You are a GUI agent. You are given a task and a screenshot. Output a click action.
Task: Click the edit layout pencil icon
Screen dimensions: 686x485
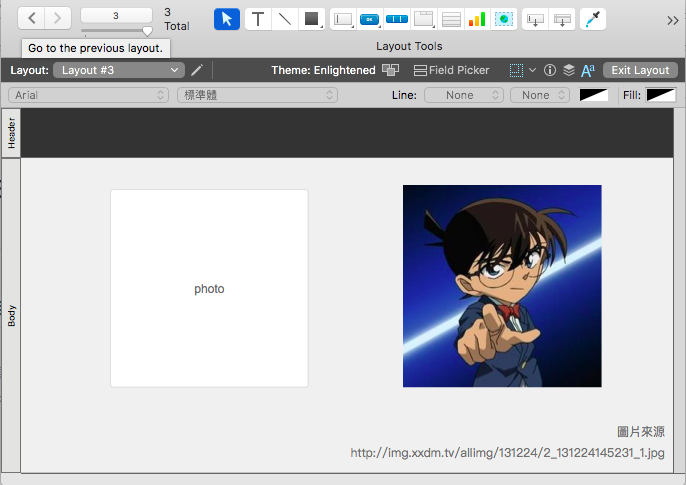pyautogui.click(x=197, y=70)
